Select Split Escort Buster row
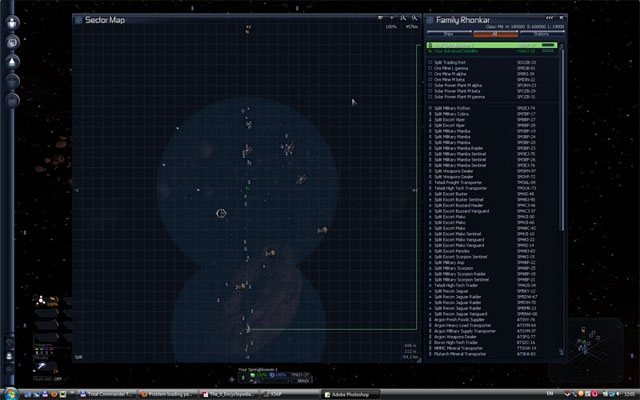The height and width of the screenshot is (400, 640). [x=492, y=194]
